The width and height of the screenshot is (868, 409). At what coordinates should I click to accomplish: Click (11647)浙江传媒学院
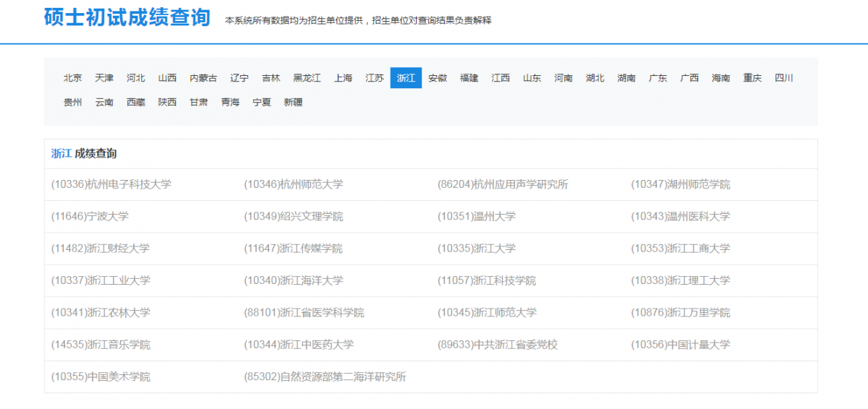(294, 249)
